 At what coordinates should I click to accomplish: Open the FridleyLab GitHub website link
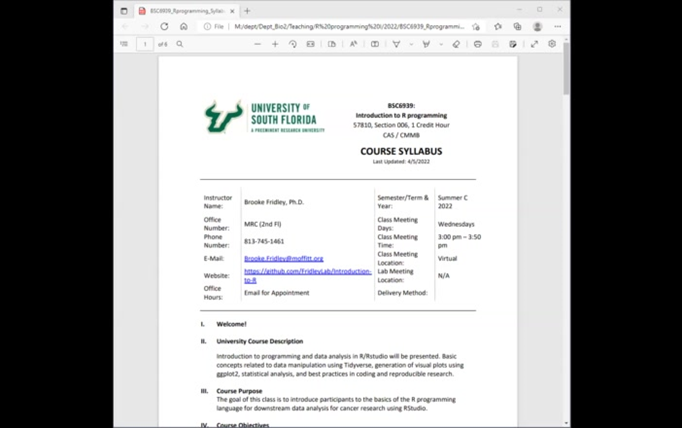[307, 271]
